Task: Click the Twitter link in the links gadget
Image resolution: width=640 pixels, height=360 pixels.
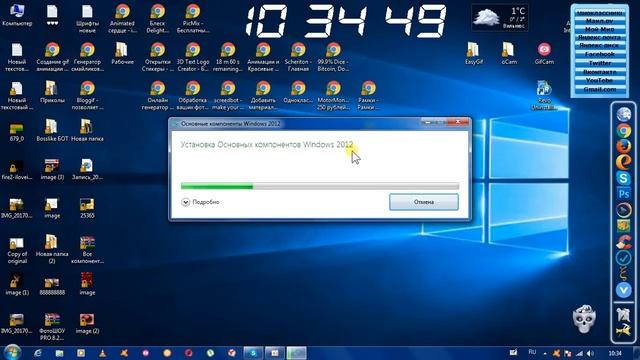Action: point(600,63)
